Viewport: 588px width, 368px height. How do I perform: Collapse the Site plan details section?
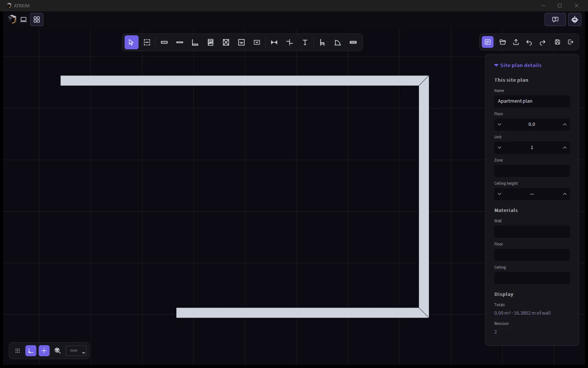[518, 66]
